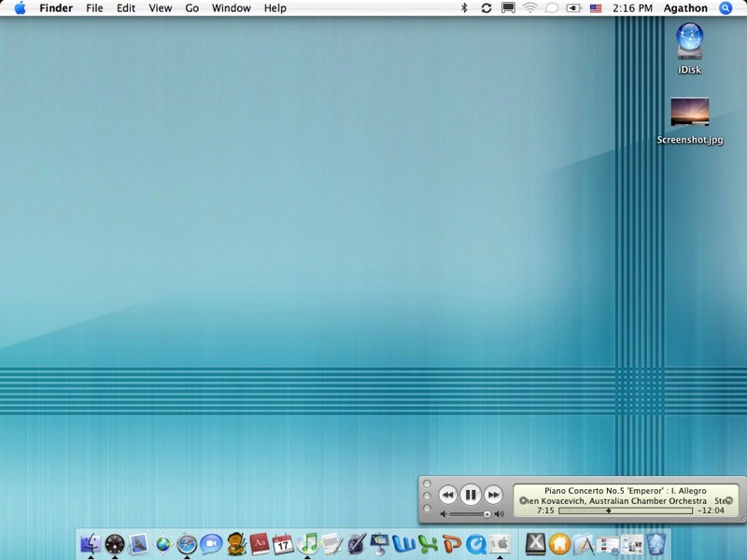
Task: Open the Help menu
Action: [275, 8]
